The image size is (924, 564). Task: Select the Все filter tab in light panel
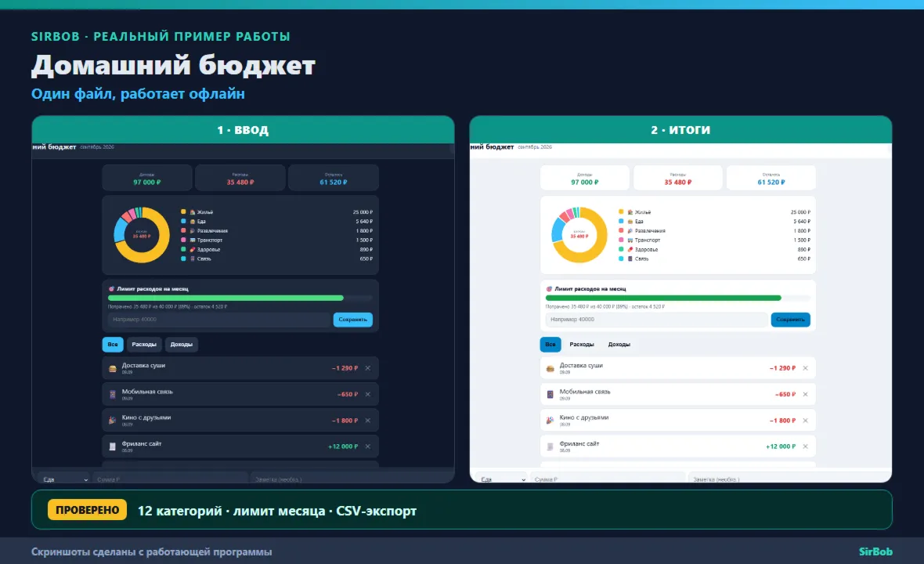click(550, 344)
